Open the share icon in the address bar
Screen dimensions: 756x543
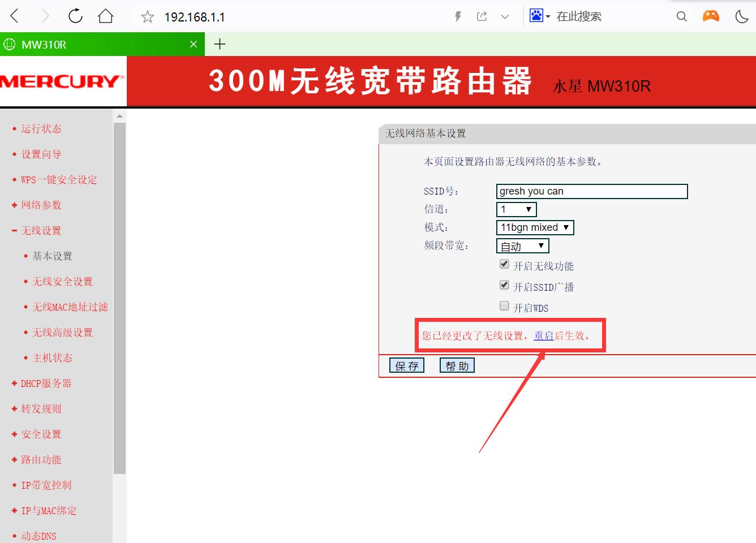[482, 16]
